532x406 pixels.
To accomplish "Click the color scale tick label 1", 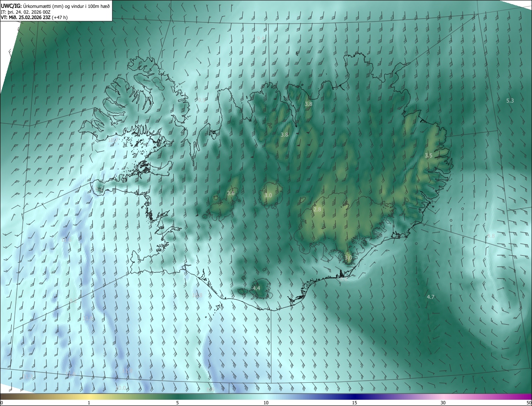I will [x=89, y=403].
